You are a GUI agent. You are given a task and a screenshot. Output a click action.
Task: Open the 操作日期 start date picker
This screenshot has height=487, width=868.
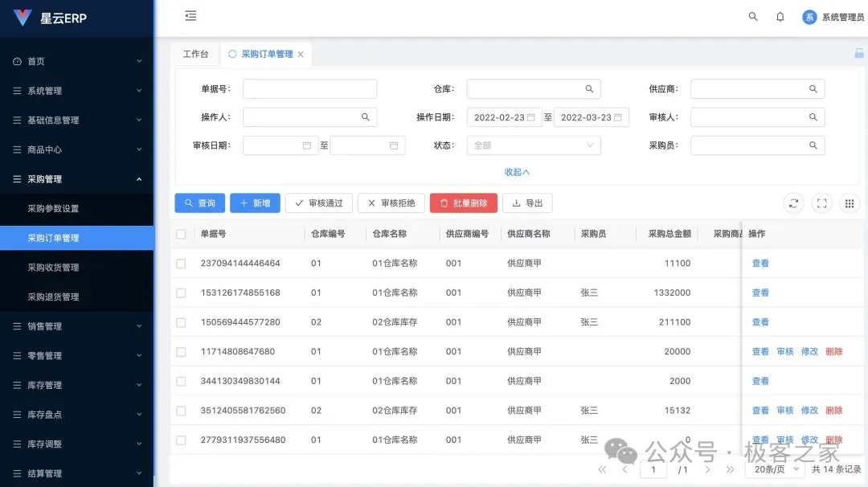(x=502, y=117)
